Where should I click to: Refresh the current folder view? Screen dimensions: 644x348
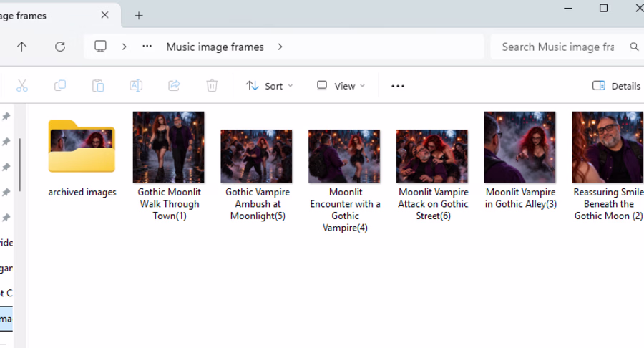(x=60, y=47)
